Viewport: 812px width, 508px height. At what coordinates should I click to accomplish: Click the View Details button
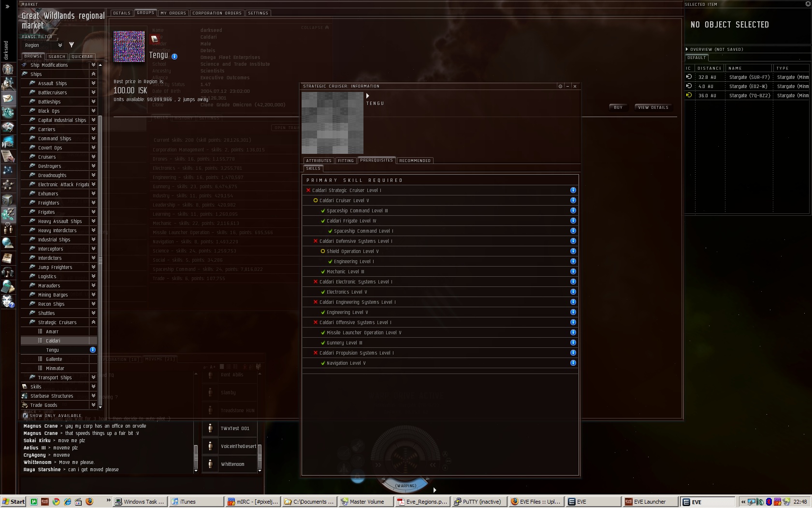653,107
